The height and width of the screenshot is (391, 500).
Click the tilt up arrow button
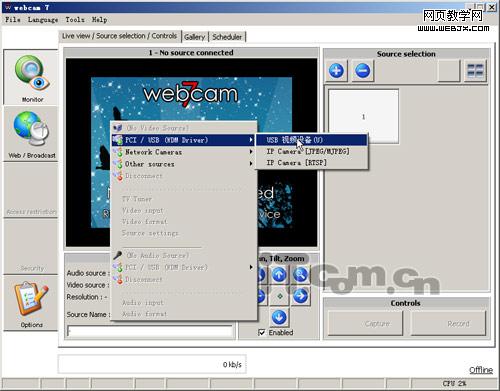point(279,275)
